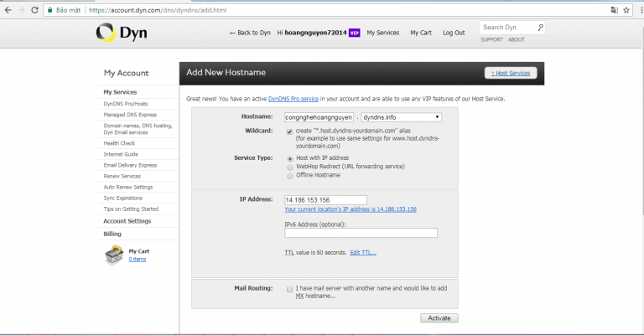Click the browser reload icon
This screenshot has width=644, height=335.
(x=35, y=10)
